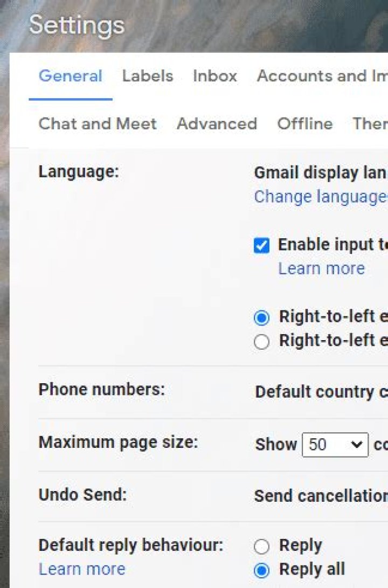The width and height of the screenshot is (388, 588).
Task: Open Learn more under Default reply behaviour
Action: (x=82, y=569)
